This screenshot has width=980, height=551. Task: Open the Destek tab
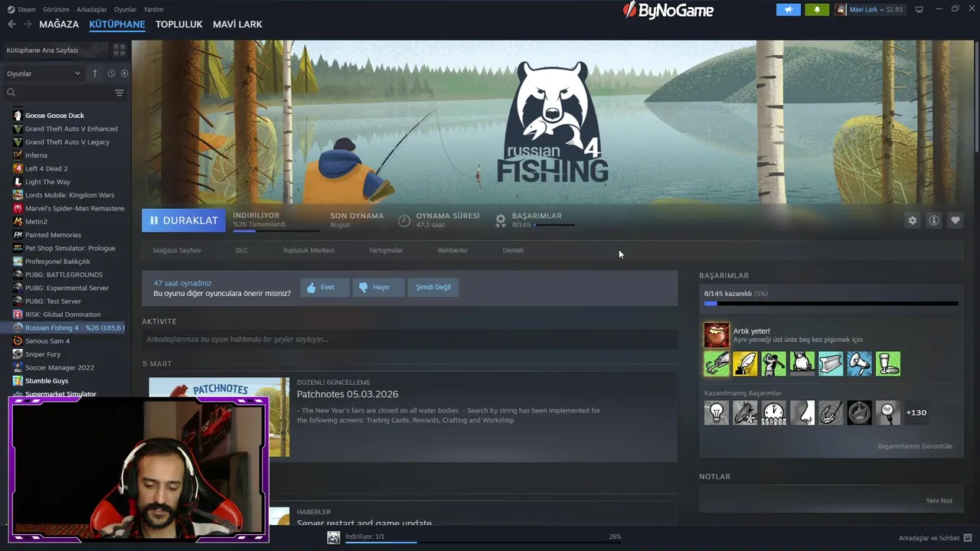pyautogui.click(x=513, y=250)
